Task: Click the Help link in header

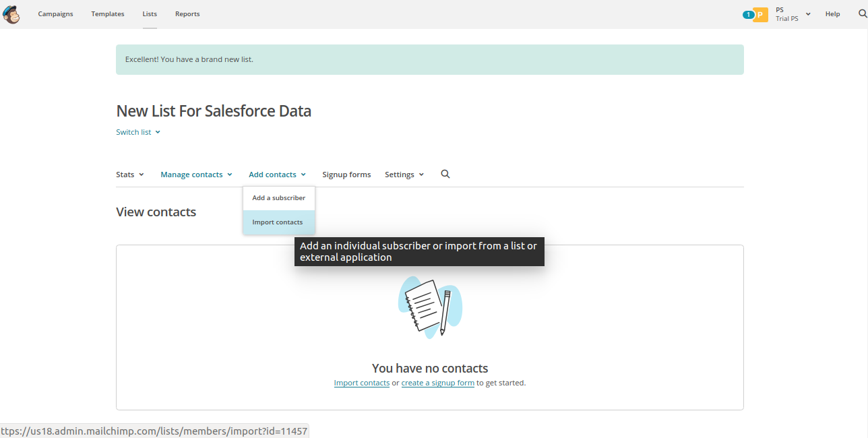Action: (832, 14)
